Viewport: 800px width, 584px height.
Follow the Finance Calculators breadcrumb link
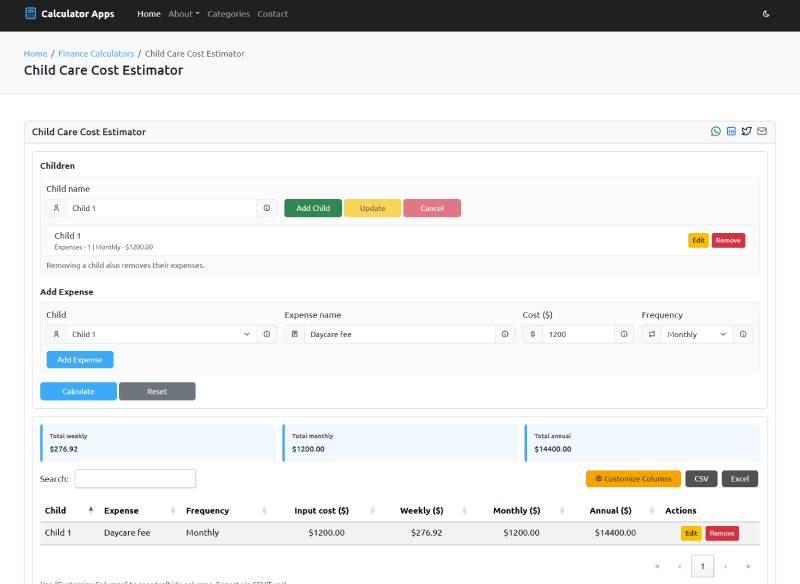pyautogui.click(x=96, y=53)
